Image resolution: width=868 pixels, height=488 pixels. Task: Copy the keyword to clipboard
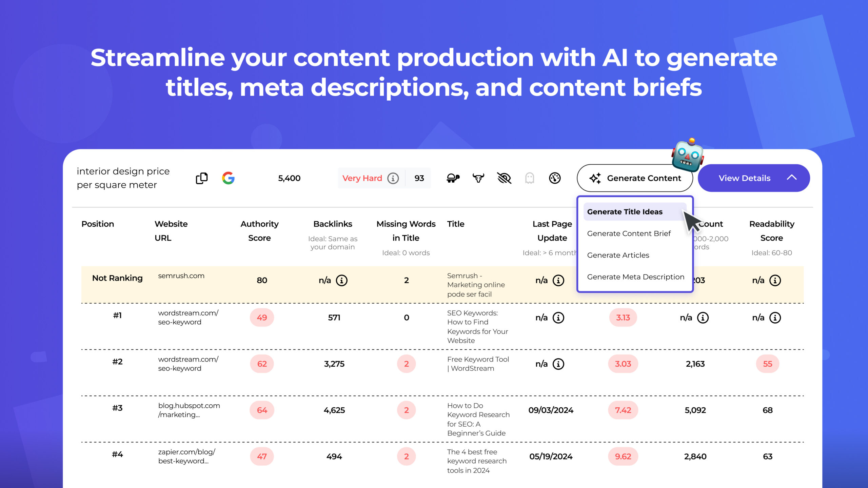(202, 178)
